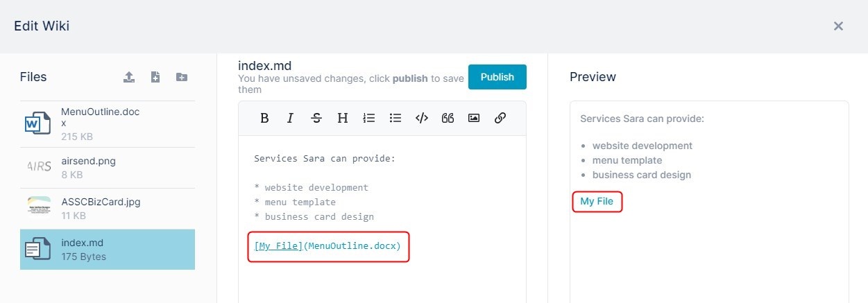The image size is (868, 303).
Task: Insert hyperlink icon in toolbar
Action: (500, 118)
